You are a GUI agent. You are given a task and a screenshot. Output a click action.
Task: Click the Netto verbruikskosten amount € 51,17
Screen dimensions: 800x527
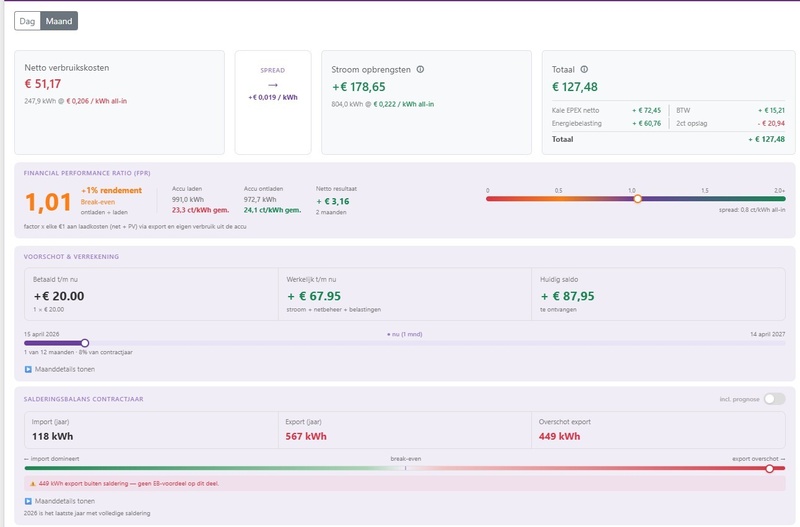(43, 84)
